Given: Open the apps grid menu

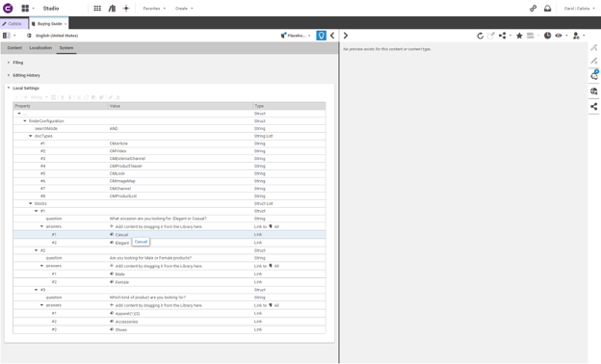Looking at the screenshot, I should coord(25,8).
